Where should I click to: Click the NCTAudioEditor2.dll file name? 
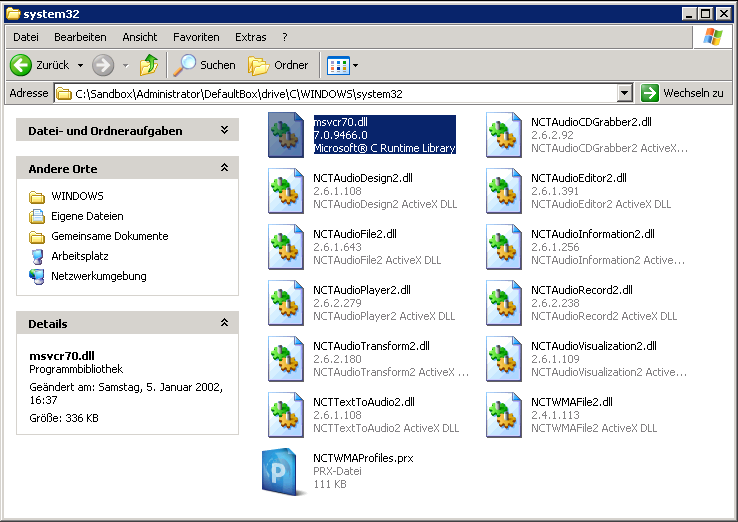click(579, 178)
